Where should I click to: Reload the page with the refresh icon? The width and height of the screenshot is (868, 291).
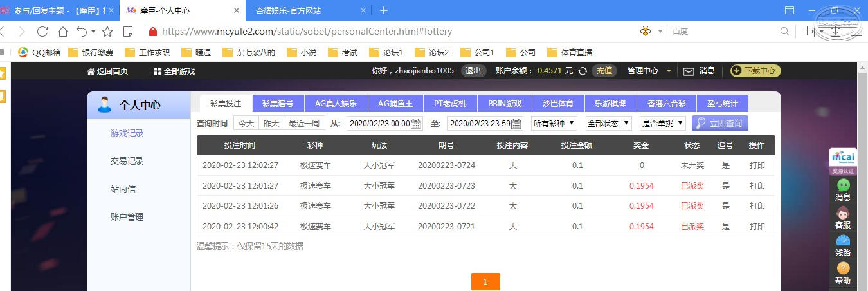[x=43, y=31]
